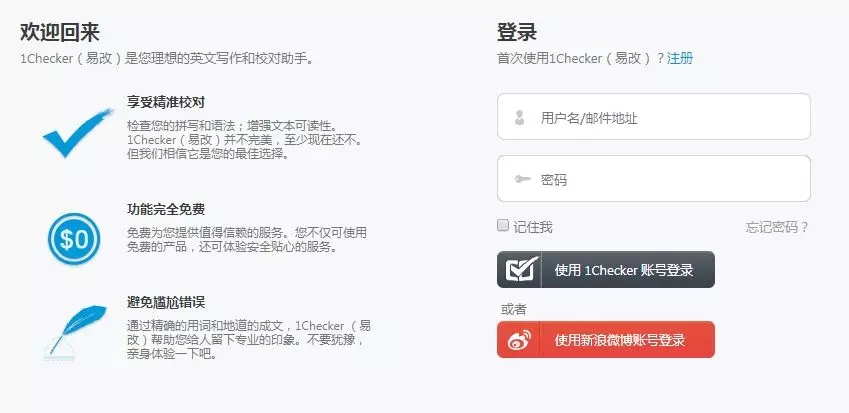This screenshot has width=849, height=413.
Task: Click the 登录 section heading
Action: click(x=517, y=32)
